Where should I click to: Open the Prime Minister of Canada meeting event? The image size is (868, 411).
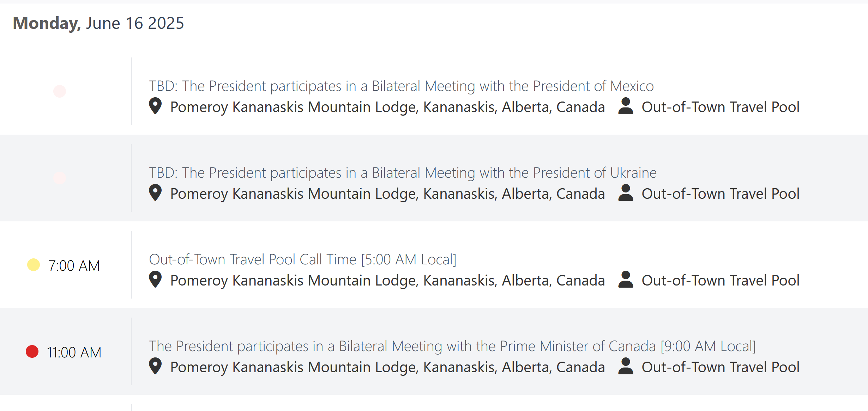pos(452,346)
